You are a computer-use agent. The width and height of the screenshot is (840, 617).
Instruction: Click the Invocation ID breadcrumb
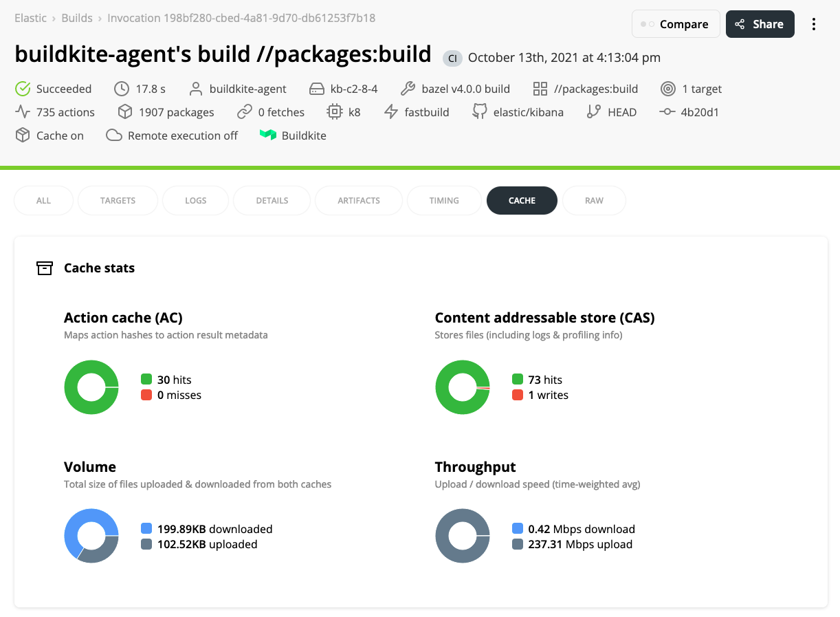point(241,18)
